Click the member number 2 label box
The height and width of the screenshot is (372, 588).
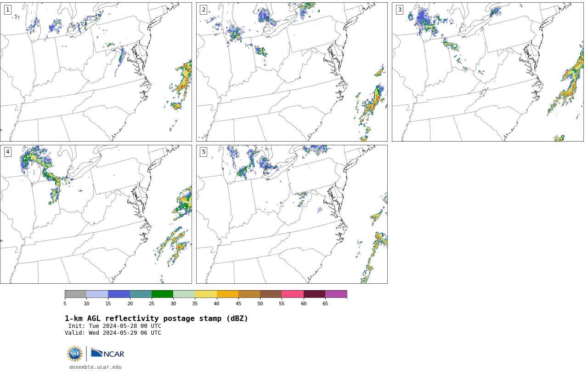(204, 10)
